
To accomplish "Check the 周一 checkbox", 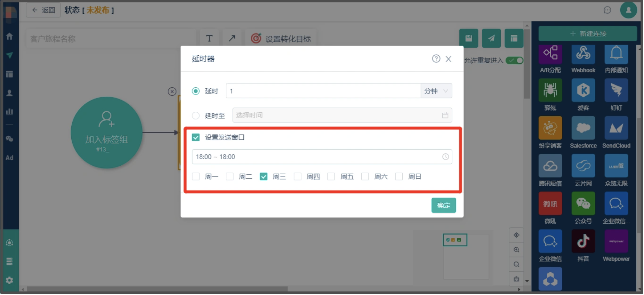I will click(x=196, y=177).
